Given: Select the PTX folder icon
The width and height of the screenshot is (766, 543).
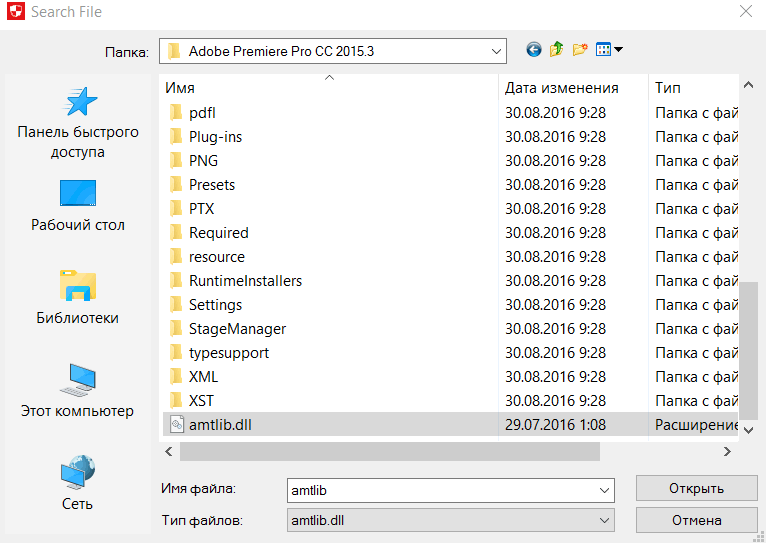Looking at the screenshot, I should 176,209.
